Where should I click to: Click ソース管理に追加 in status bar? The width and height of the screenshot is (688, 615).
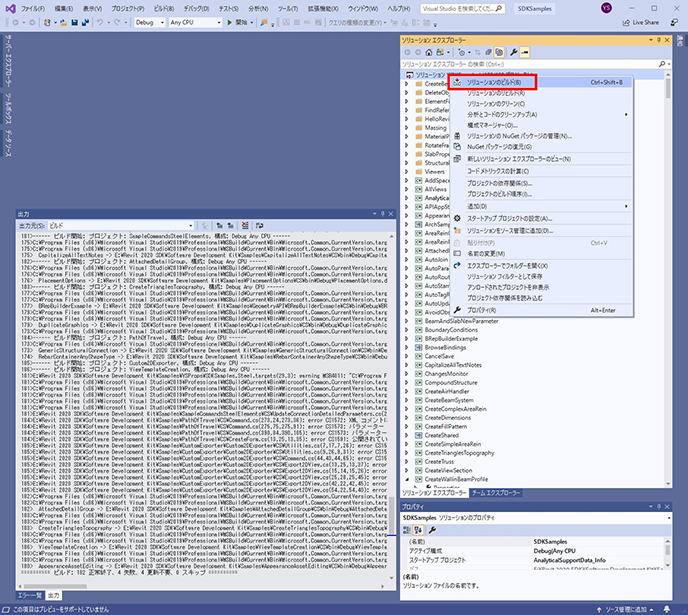(x=625, y=609)
